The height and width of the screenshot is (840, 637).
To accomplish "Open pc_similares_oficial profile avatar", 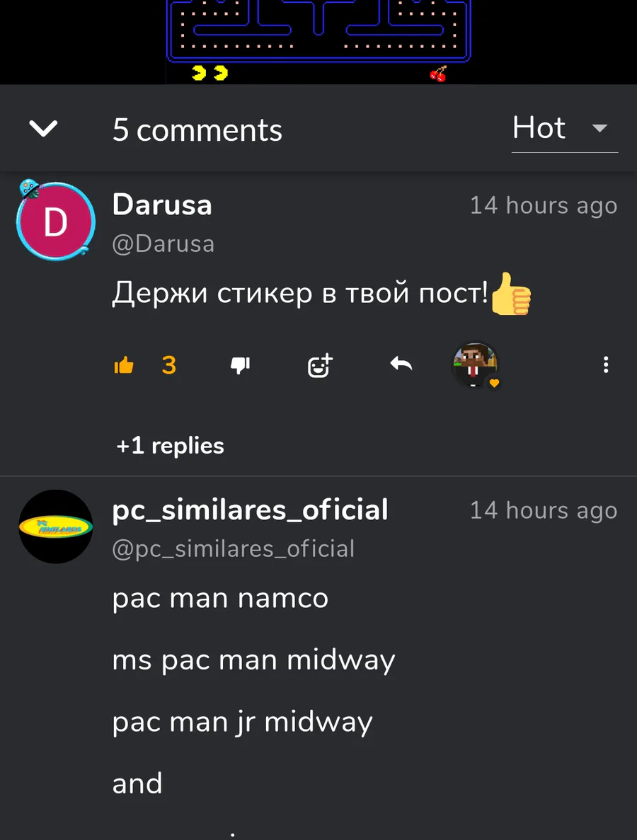I will tap(56, 527).
